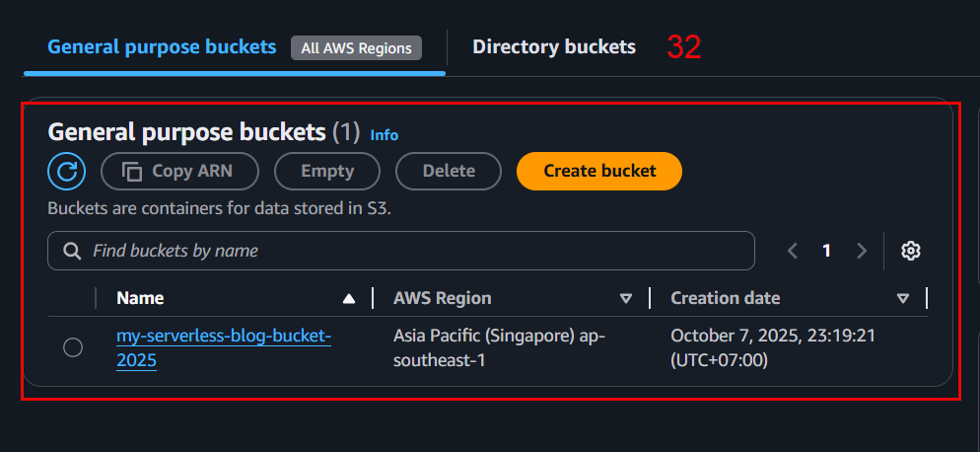The height and width of the screenshot is (452, 980).
Task: Click the Delete button
Action: [449, 171]
